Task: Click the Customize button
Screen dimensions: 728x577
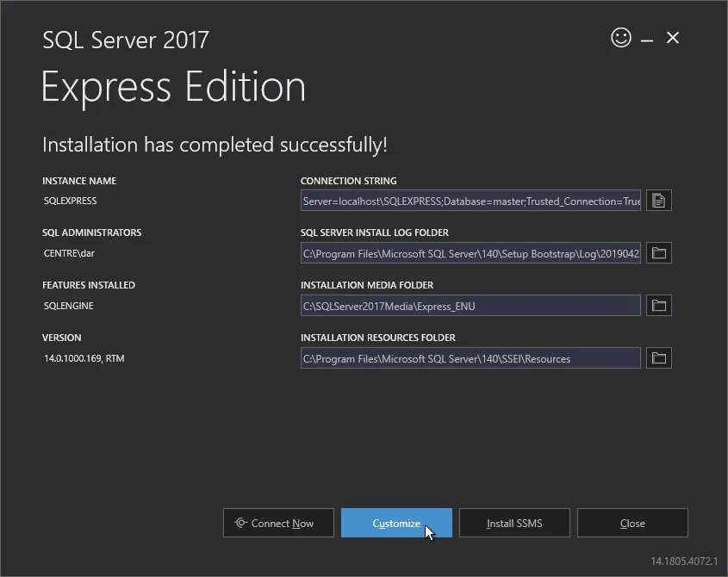Action: tap(396, 523)
